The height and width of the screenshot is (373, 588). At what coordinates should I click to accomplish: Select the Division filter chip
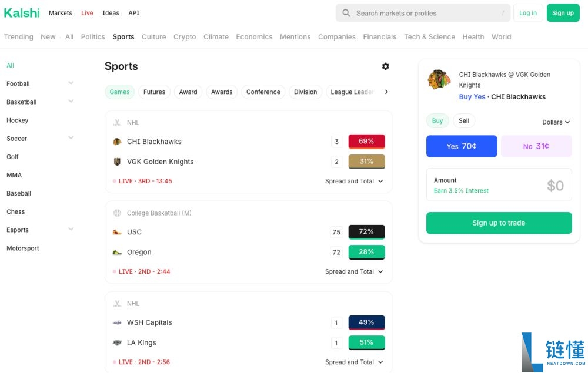[x=305, y=92]
